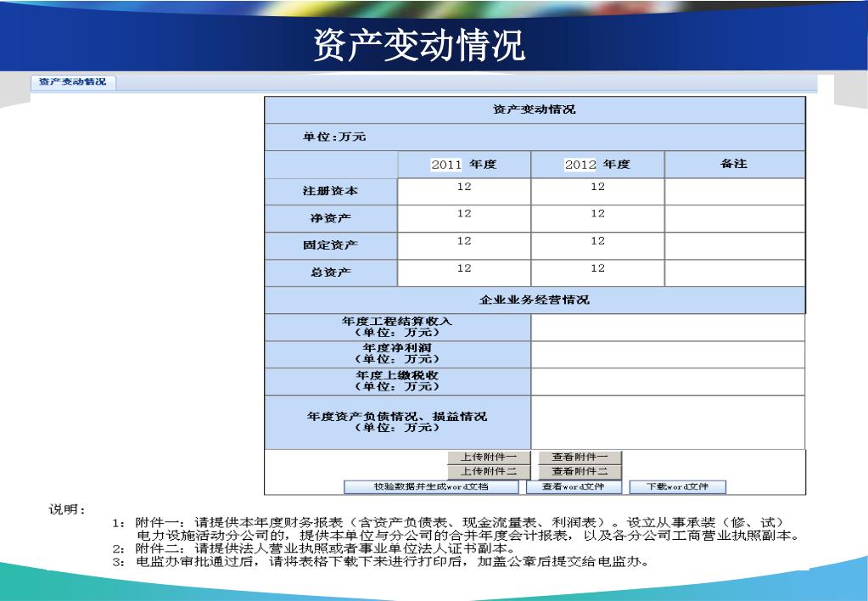Focus the 总资产 field for 2012
This screenshot has height=601, width=868.
coord(598,272)
